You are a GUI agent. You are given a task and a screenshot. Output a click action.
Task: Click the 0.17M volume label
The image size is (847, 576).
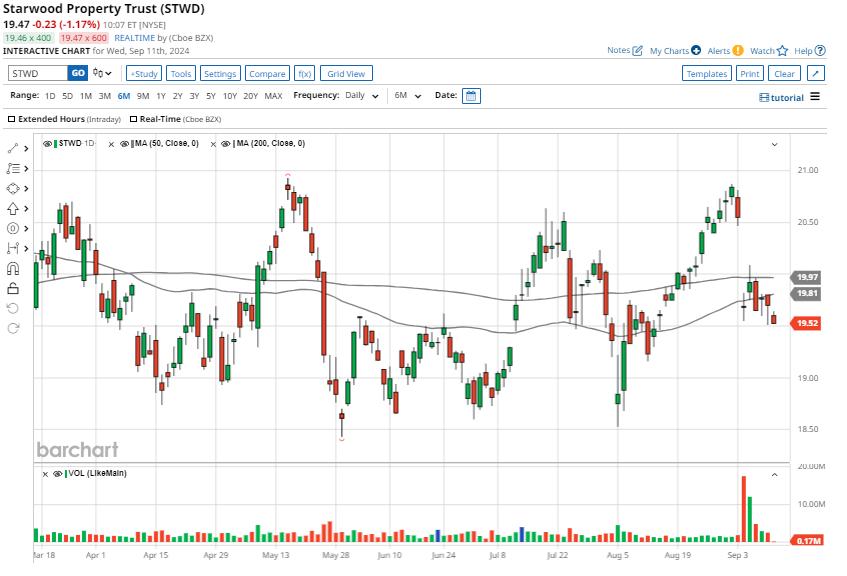pyautogui.click(x=808, y=540)
